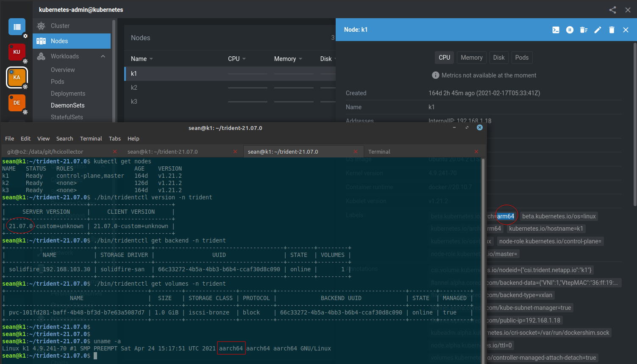This screenshot has width=637, height=364.
Task: Close the Node: k1 details panel
Action: click(626, 30)
